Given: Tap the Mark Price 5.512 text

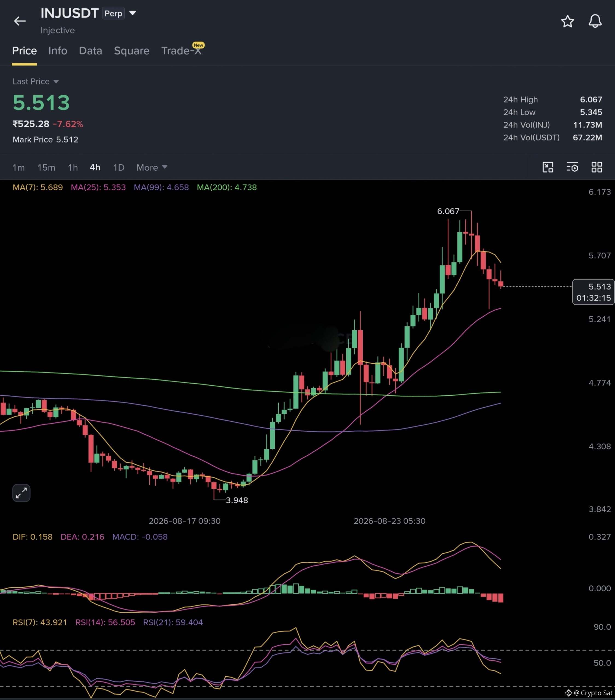Looking at the screenshot, I should 46,139.
